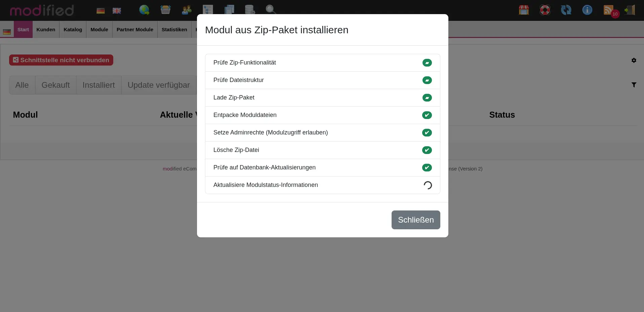
Task: Open the shopping basket orders icon
Action: click(165, 10)
